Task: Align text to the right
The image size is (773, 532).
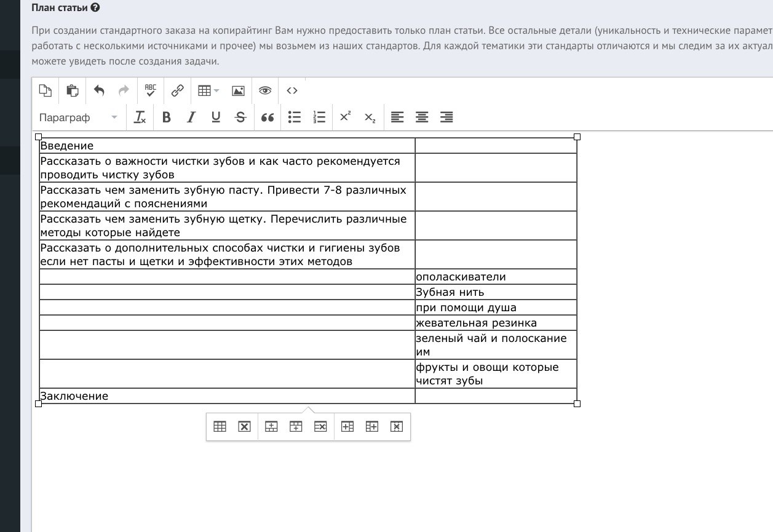Action: [446, 117]
